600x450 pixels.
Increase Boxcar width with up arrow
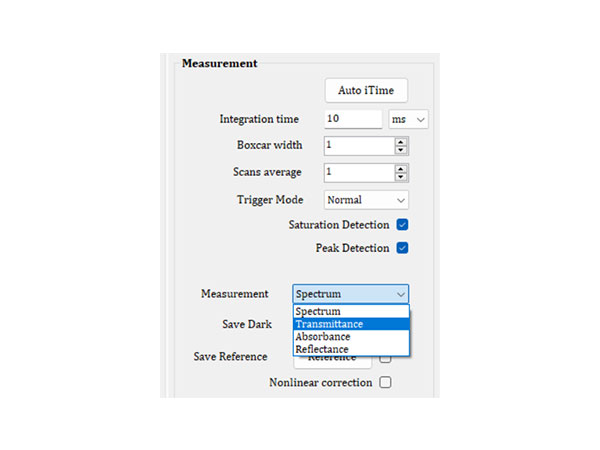[x=401, y=141]
